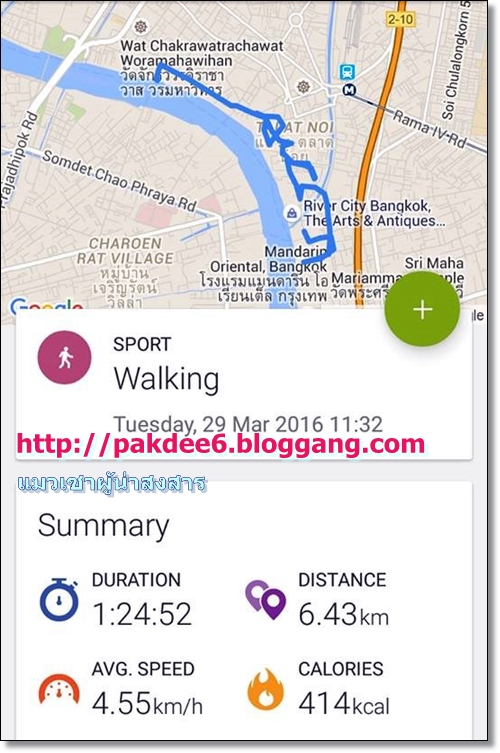Tap the green plus floating button

pyautogui.click(x=422, y=309)
